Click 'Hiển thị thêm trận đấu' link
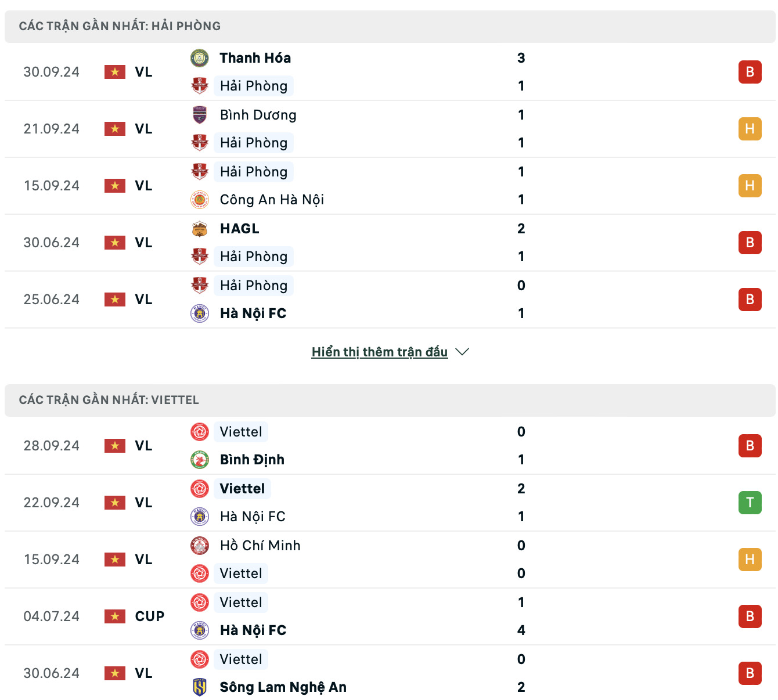 tap(379, 352)
